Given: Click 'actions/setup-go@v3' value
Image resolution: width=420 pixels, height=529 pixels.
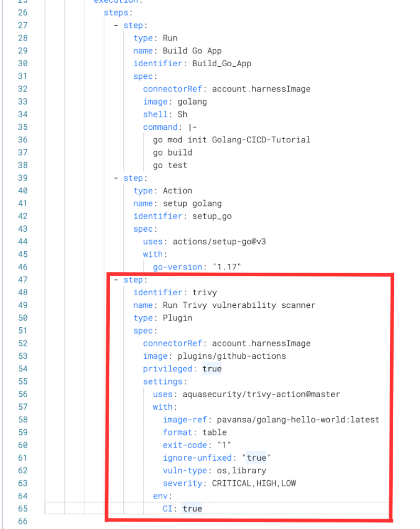Looking at the screenshot, I should pyautogui.click(x=219, y=242).
